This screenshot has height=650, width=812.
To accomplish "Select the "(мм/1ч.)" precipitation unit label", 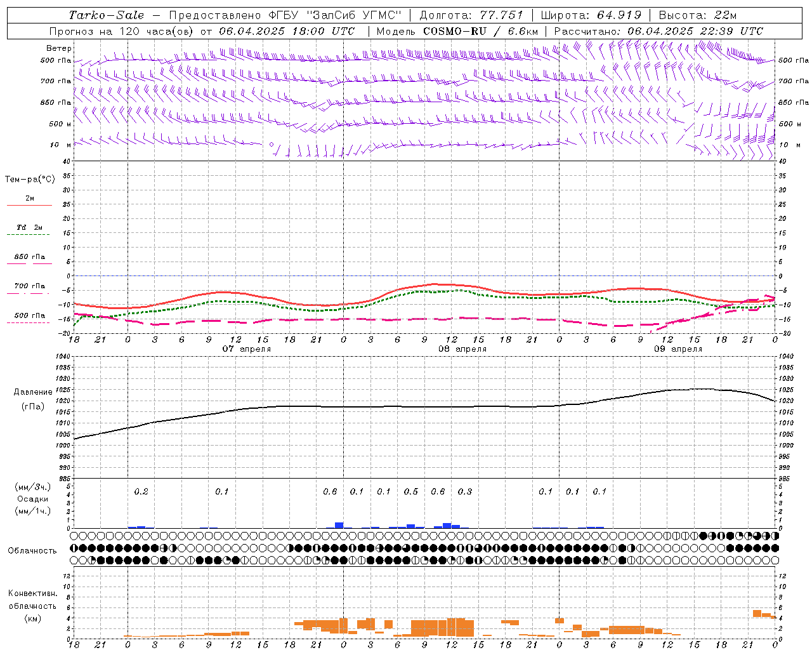I will [x=33, y=511].
